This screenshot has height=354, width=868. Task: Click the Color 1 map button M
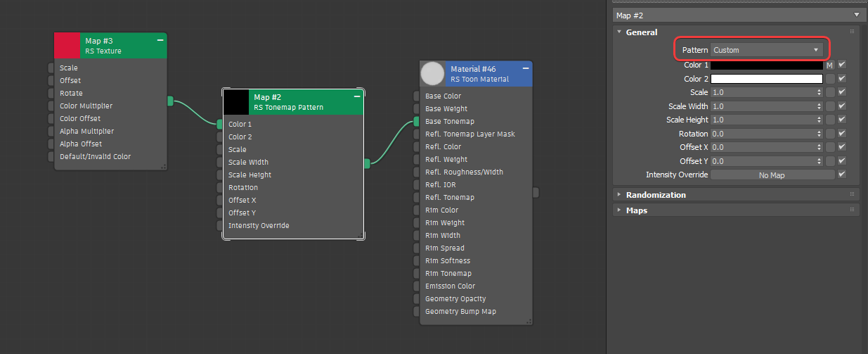(x=829, y=65)
